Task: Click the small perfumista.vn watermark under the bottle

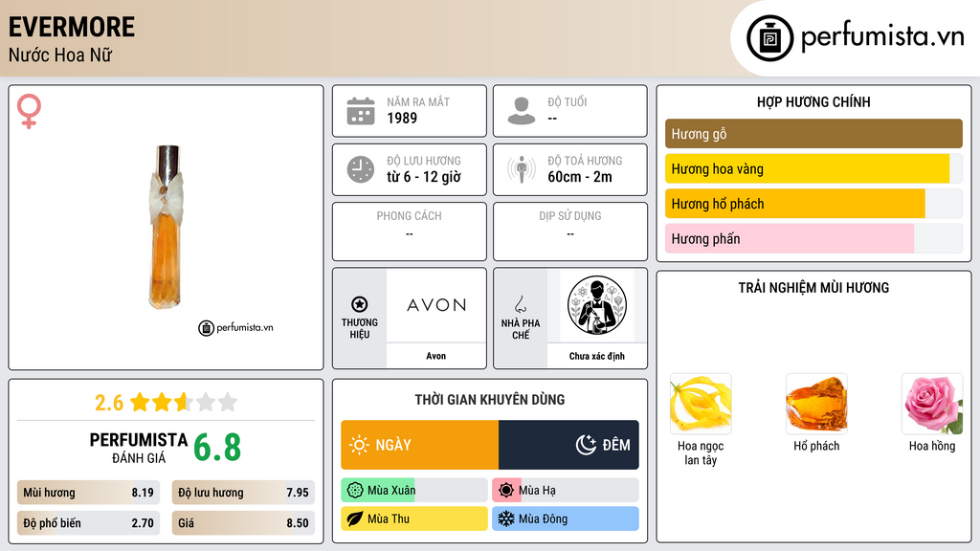Action: coord(235,327)
